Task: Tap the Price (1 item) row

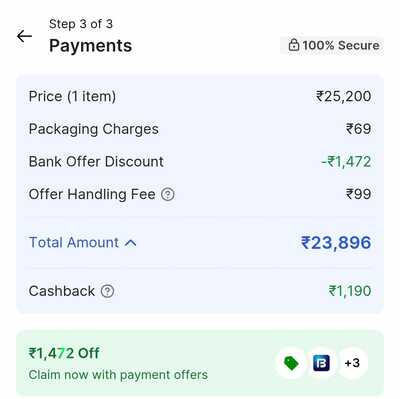Action: point(200,96)
